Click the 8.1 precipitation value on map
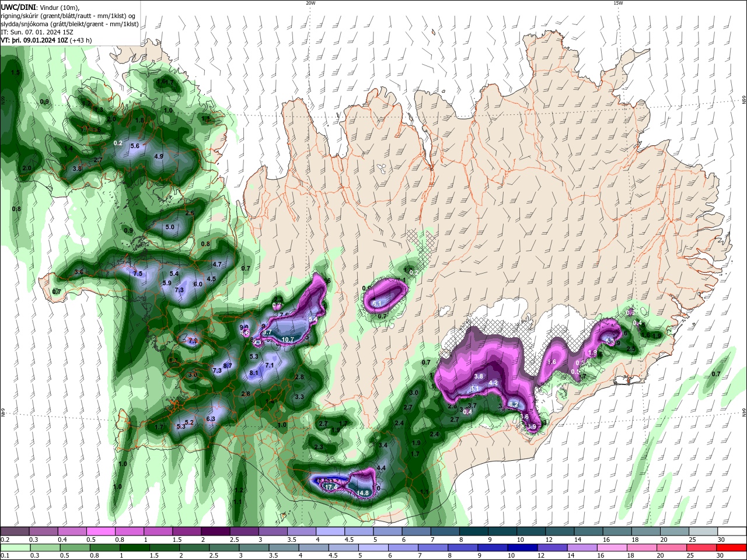 tap(254, 373)
